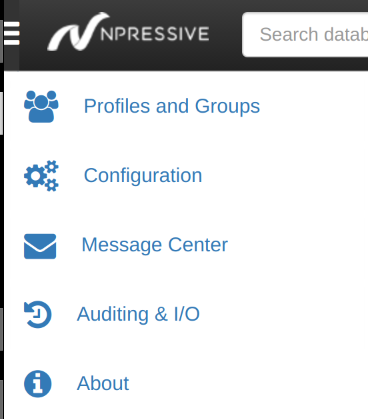
Task: Open the Configuration section
Action: point(143,176)
